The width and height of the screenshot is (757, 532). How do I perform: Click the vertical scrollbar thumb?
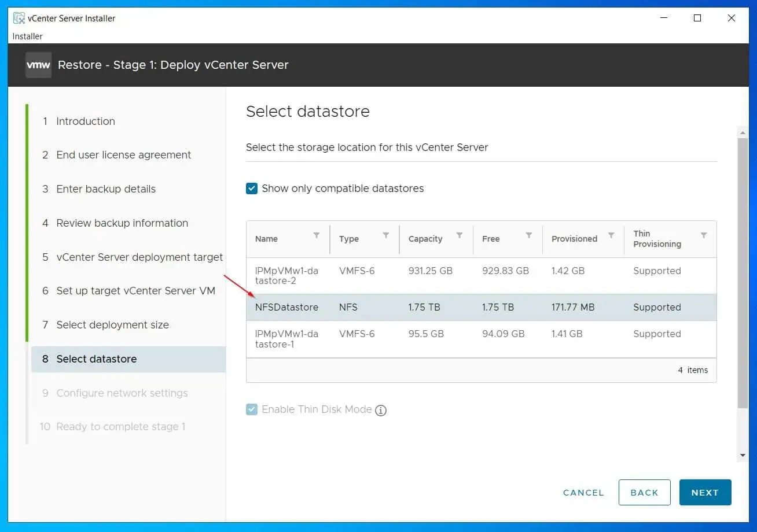743,272
